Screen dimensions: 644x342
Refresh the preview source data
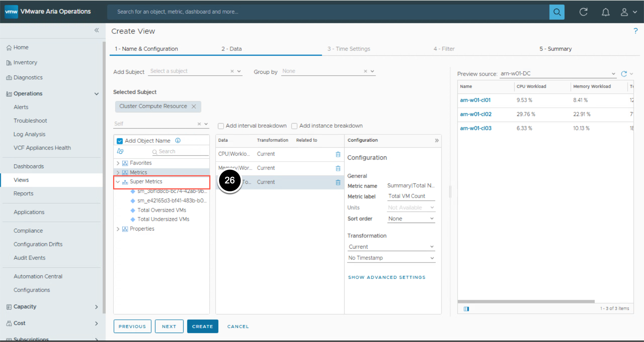[624, 74]
